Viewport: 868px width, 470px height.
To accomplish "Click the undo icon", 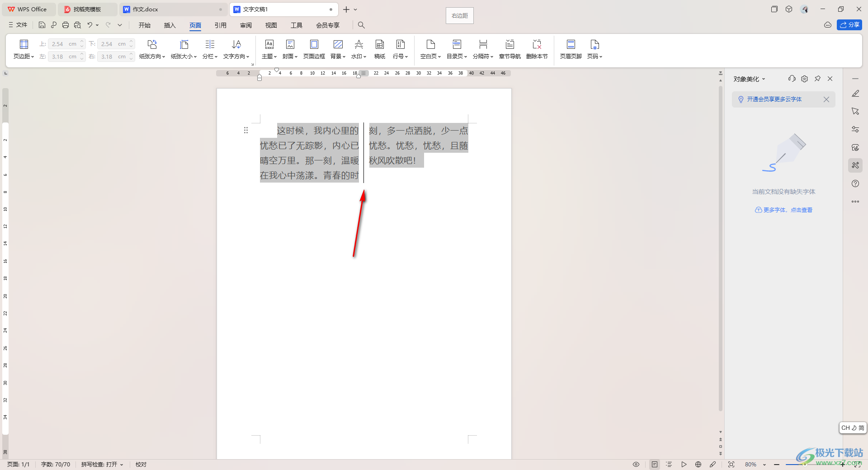I will [90, 25].
